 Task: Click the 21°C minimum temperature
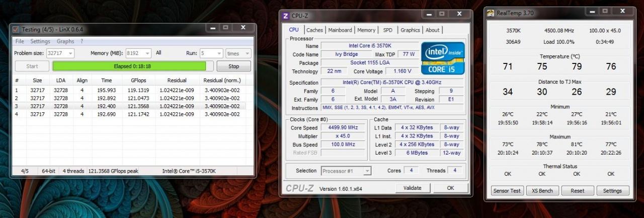[x=611, y=114]
